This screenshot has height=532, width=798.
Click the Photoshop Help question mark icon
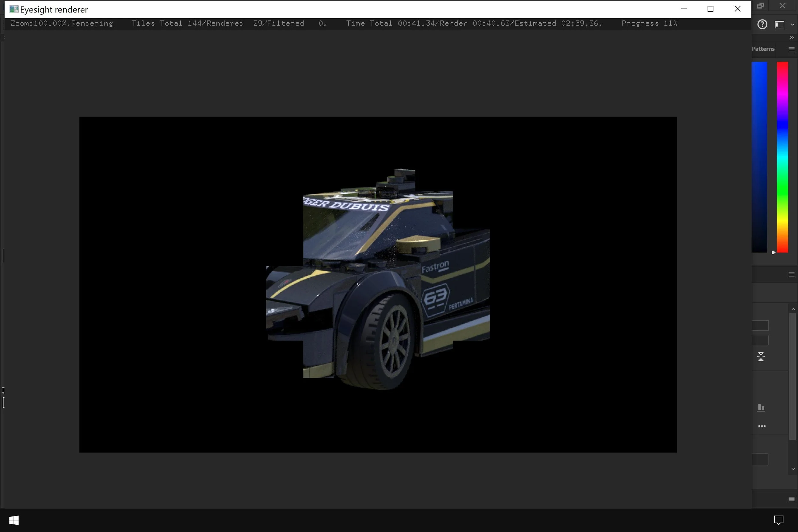pos(762,25)
